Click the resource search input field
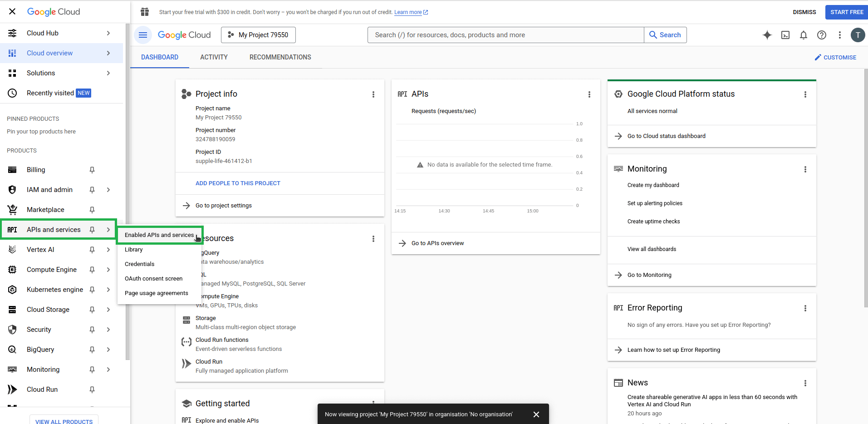The image size is (868, 424). (x=505, y=35)
